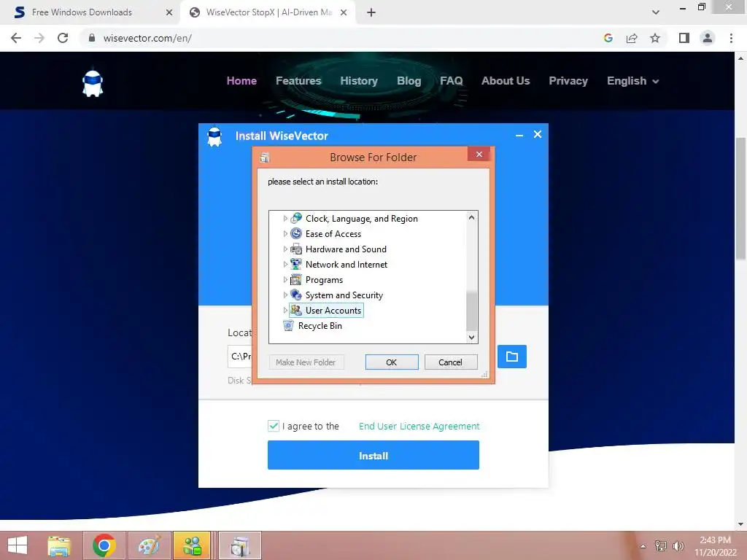Image resolution: width=747 pixels, height=560 pixels.
Task: Click the install location path field
Action: pos(239,356)
